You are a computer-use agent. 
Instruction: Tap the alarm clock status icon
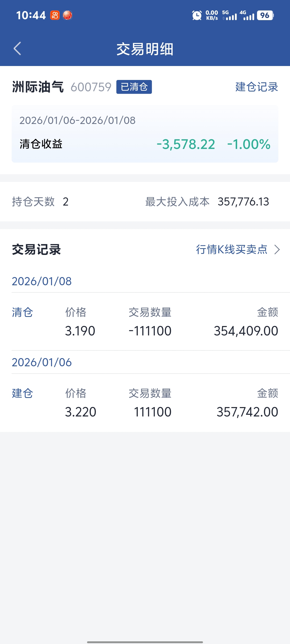(197, 15)
